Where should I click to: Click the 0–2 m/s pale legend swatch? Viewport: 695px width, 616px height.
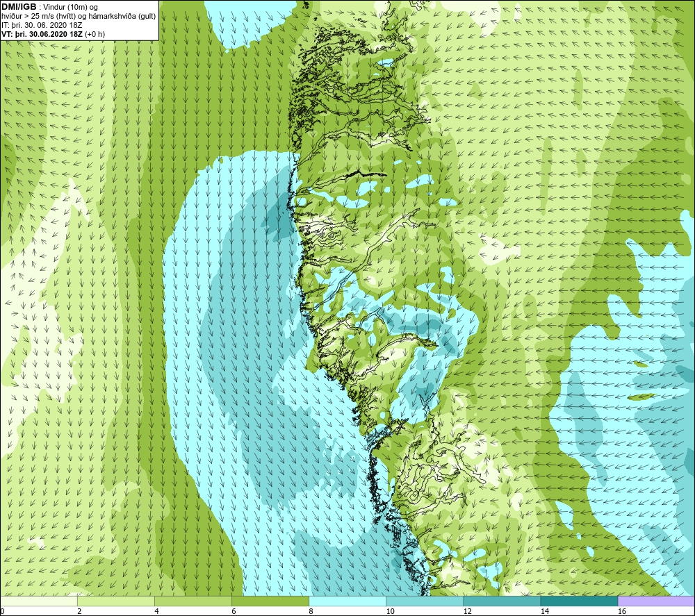point(39,601)
